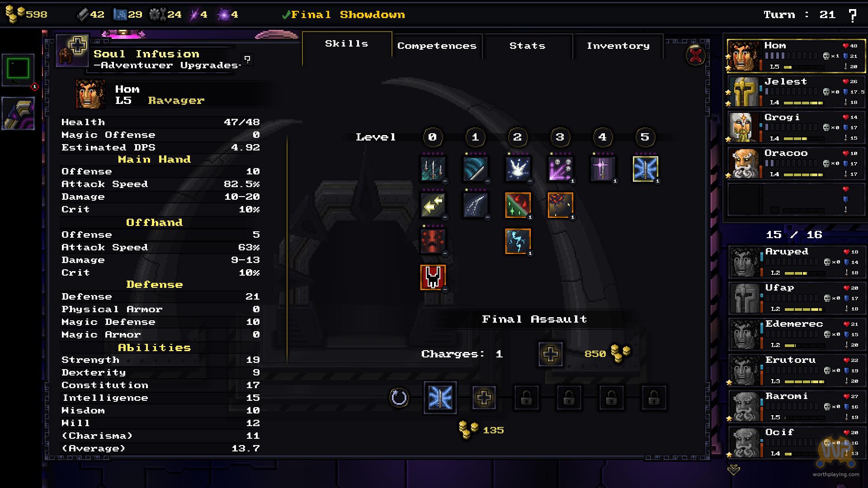The width and height of the screenshot is (868, 488).
Task: Open the Stats tab
Action: tap(527, 46)
